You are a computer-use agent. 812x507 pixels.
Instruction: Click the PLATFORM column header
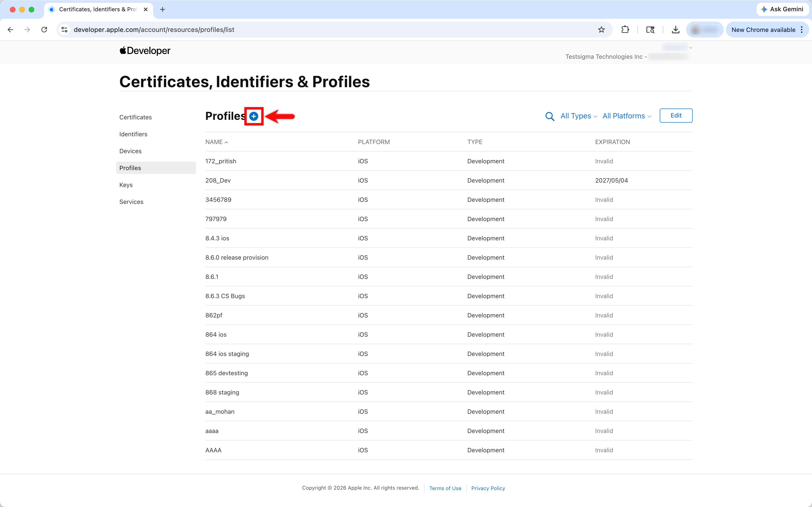(x=374, y=142)
